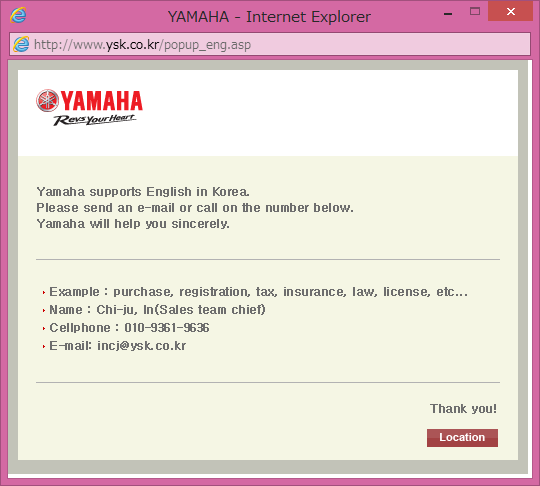Click the Example purchase, registration line
Screen dimensions: 540x486
[258, 292]
